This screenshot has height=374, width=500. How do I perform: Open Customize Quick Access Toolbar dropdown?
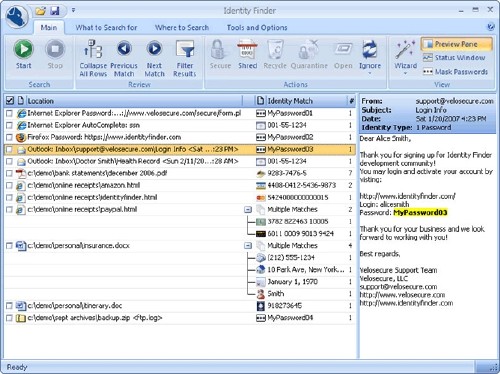point(73,11)
